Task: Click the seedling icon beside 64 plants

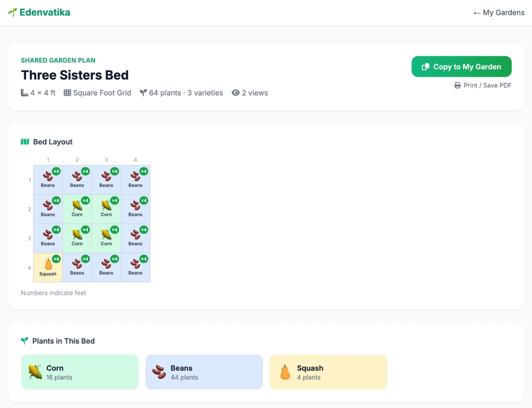Action: [x=143, y=93]
